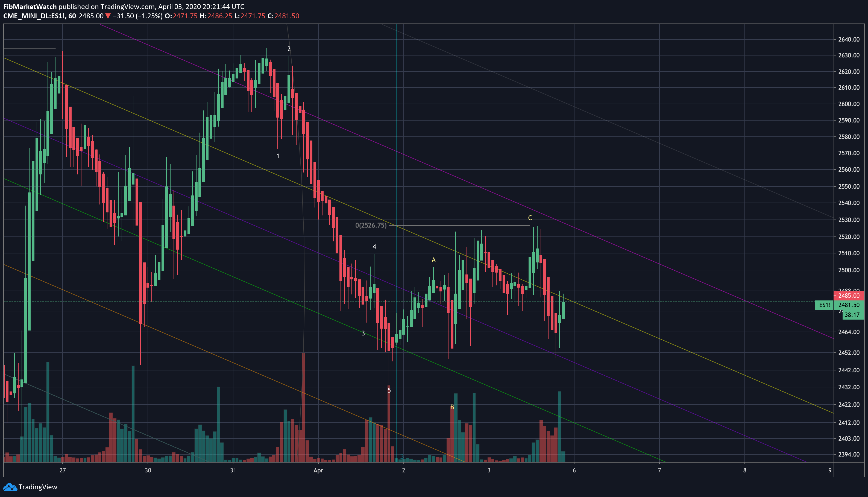Click the red 2485.00 price tag

(849, 296)
